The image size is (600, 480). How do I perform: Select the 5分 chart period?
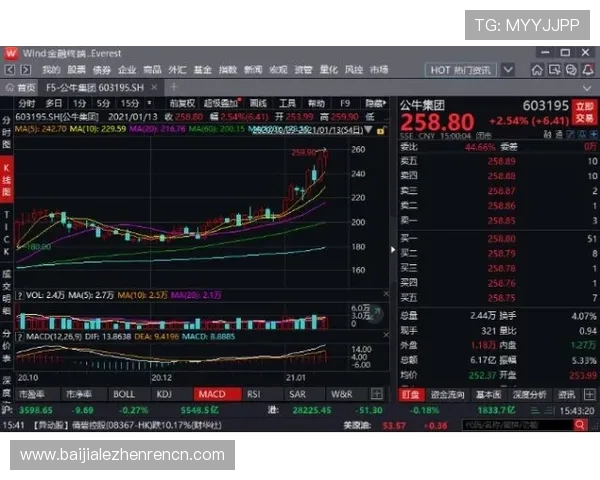(x=103, y=103)
